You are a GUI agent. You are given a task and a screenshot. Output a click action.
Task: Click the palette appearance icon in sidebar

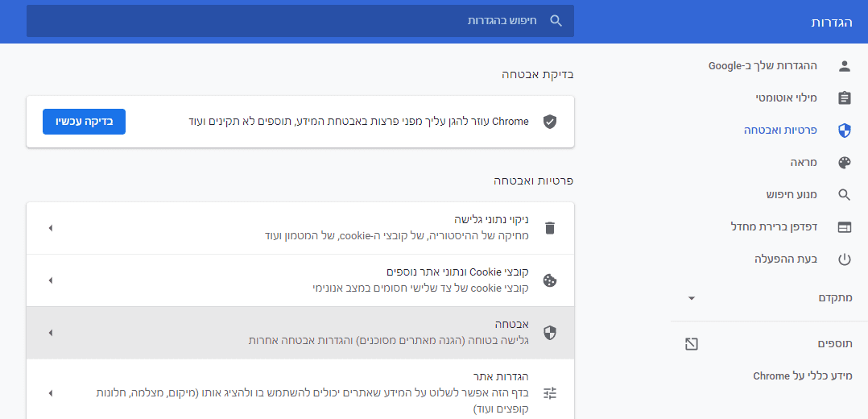click(x=844, y=162)
